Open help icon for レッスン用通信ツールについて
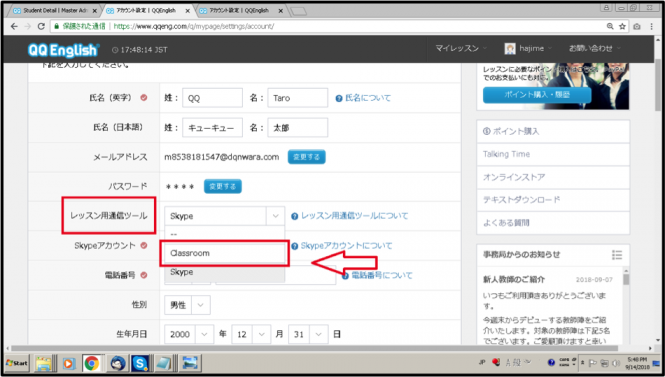 click(x=294, y=216)
